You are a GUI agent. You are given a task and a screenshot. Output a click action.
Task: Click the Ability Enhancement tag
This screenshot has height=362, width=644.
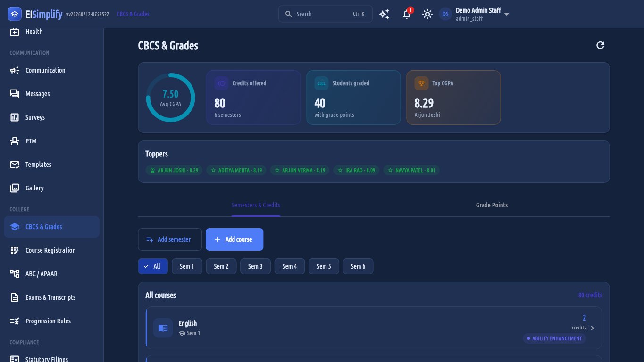[554, 338]
